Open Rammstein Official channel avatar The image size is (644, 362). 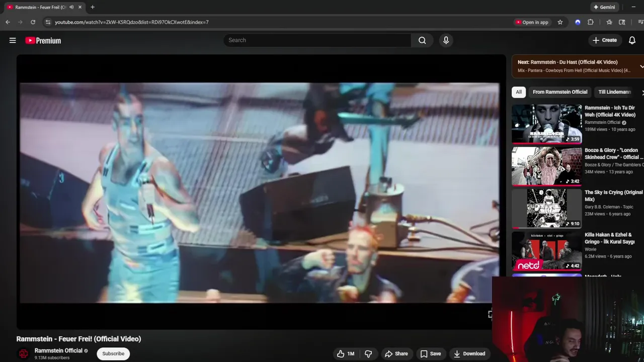[x=23, y=354]
